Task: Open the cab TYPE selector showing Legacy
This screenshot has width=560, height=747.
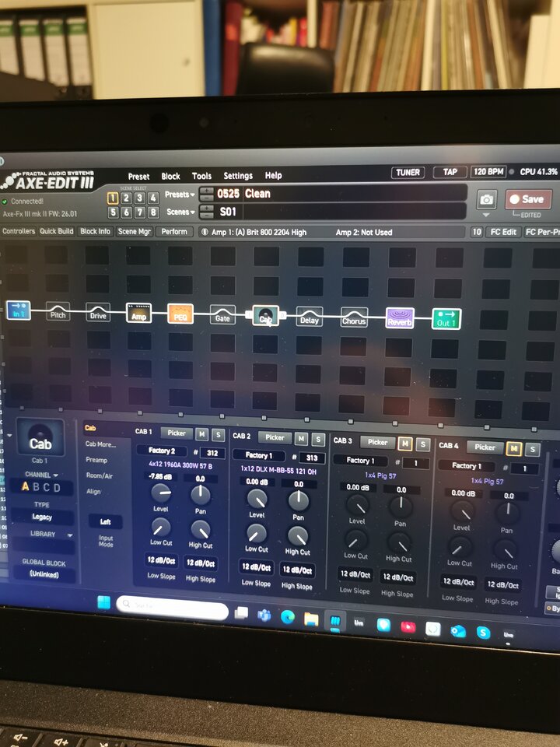Action: (x=42, y=517)
